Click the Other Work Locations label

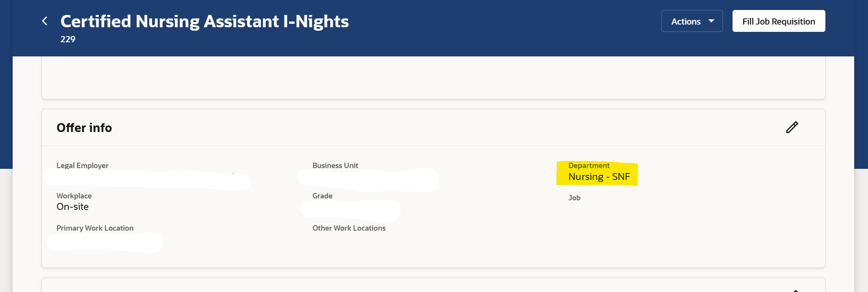(x=349, y=228)
